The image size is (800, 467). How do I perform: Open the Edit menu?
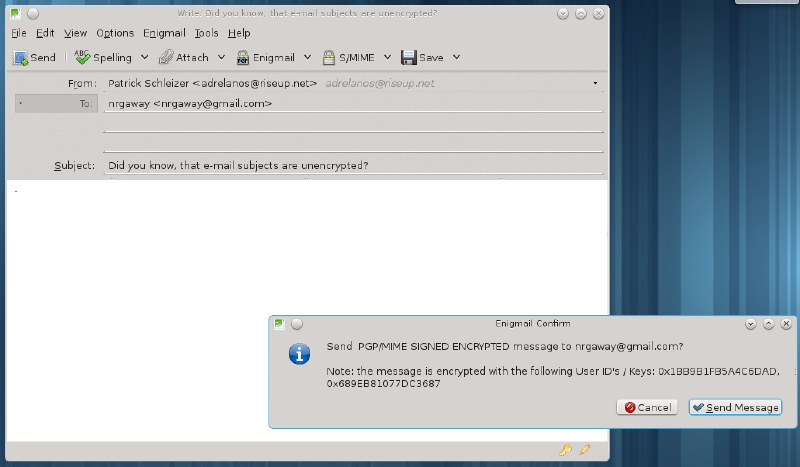(x=45, y=33)
